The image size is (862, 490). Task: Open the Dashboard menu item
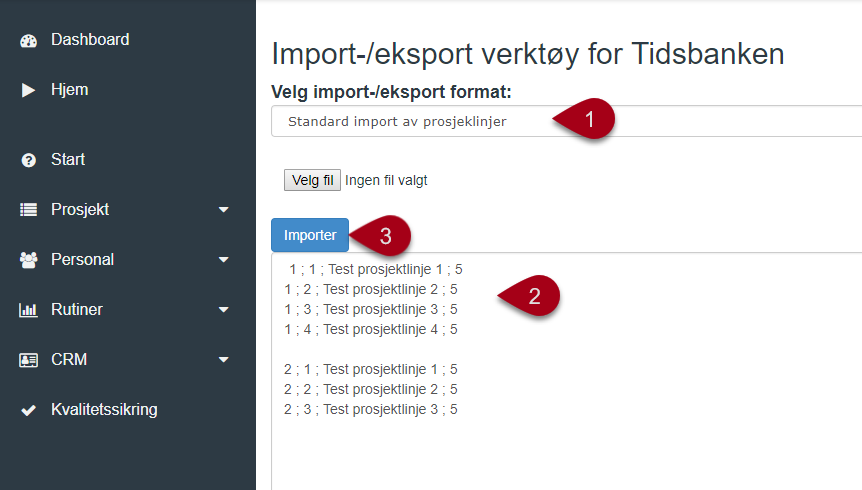[90, 40]
